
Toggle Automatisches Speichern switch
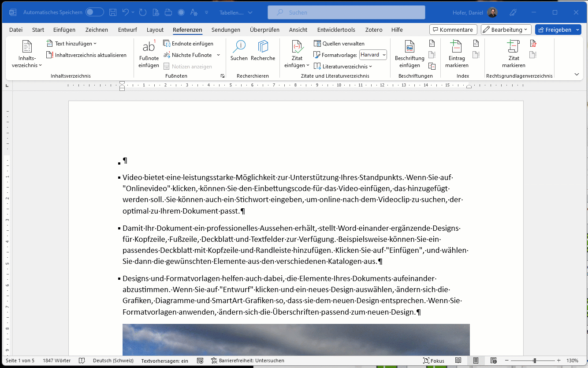click(94, 12)
